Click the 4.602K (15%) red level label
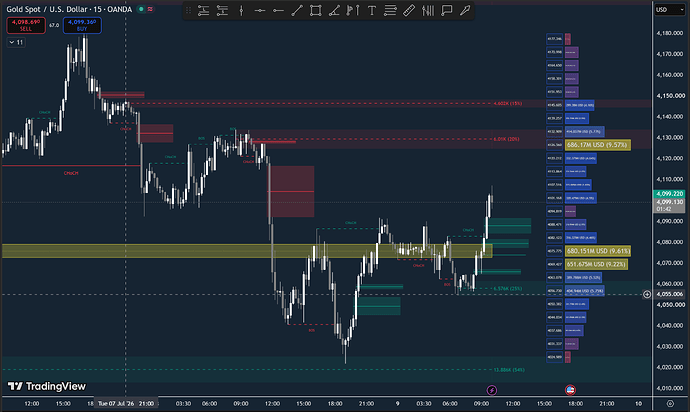Screen dimensions: 690x412 (x=508, y=103)
